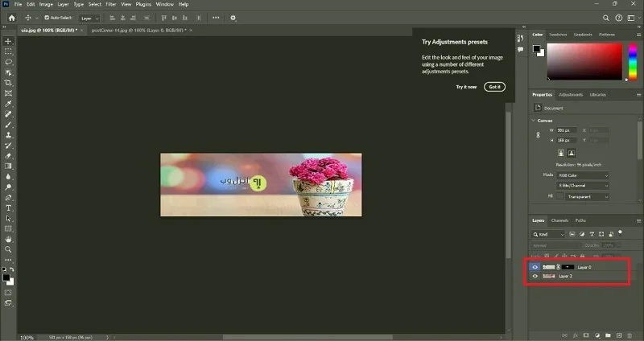Select the Horizontal Type tool
The image size is (644, 341).
[x=8, y=208]
